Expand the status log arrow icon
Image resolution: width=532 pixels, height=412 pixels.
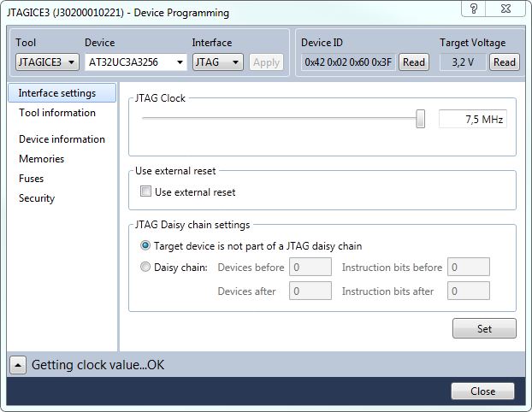18,365
